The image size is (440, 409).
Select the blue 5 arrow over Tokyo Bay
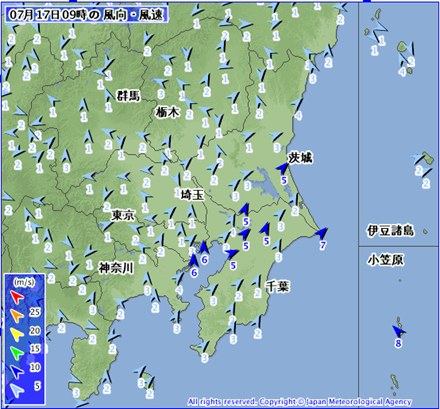(232, 254)
